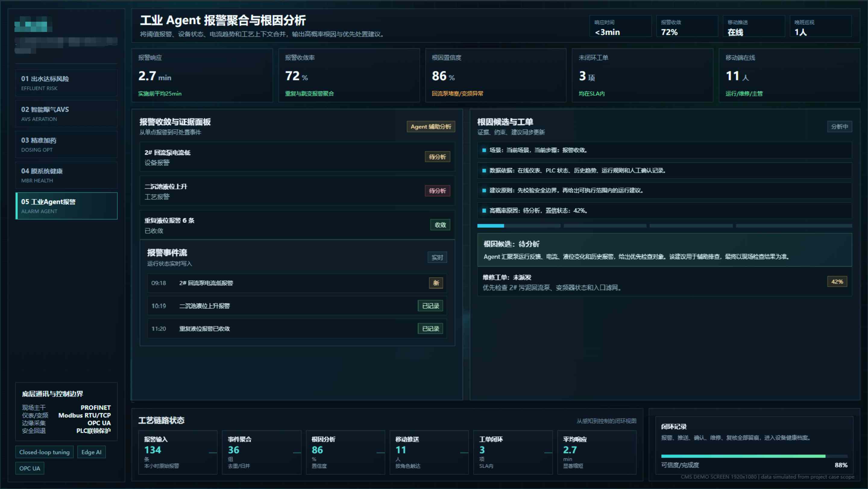The height and width of the screenshot is (489, 868).
Task: Select the first step indicator segment bar
Action: pyautogui.click(x=519, y=226)
